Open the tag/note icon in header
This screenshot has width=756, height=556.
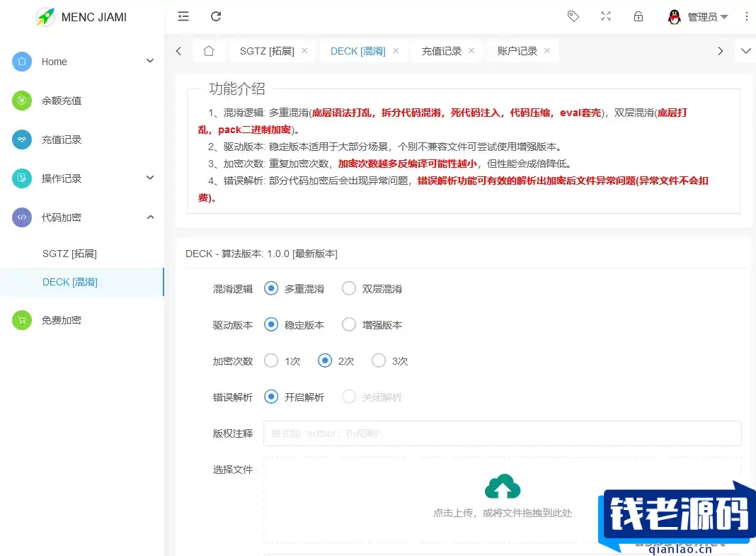point(573,16)
